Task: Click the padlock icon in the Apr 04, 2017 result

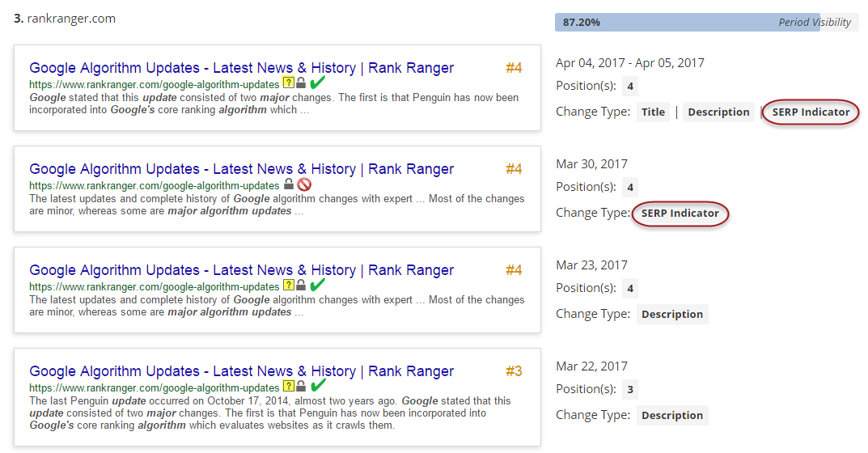Action: tap(301, 83)
